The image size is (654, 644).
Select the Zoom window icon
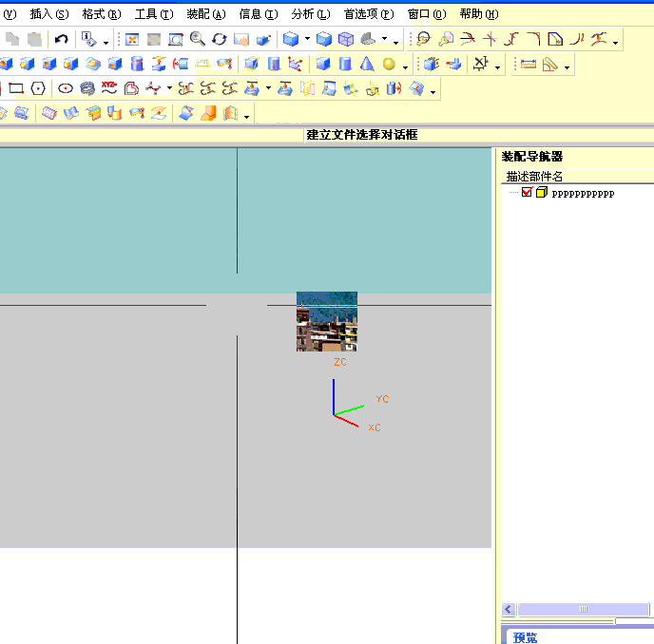[x=176, y=40]
